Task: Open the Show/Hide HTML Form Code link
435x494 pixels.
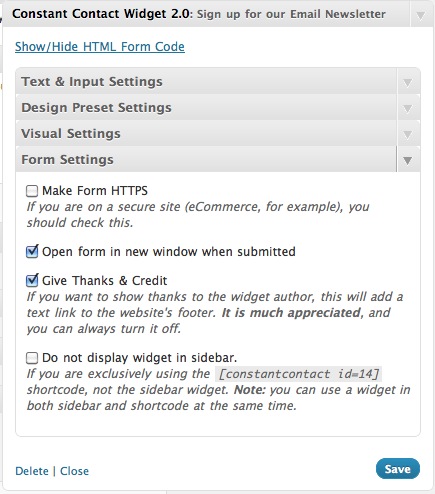Action: (100, 47)
